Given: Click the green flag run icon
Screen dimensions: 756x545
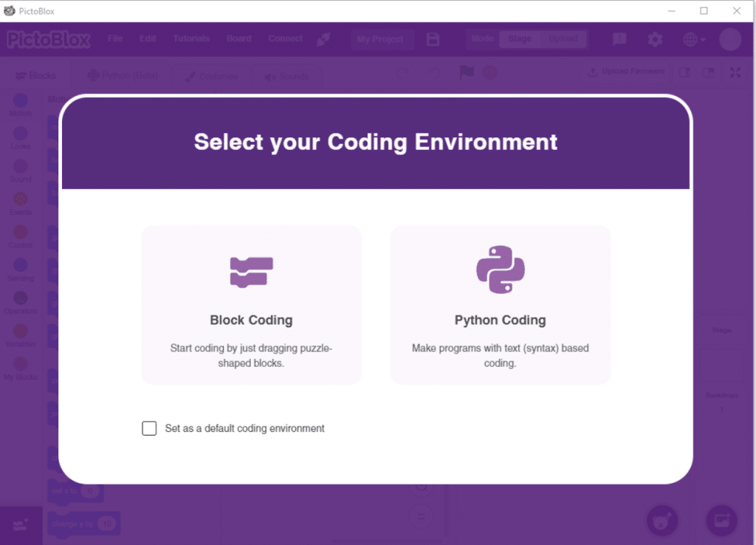Looking at the screenshot, I should (467, 72).
